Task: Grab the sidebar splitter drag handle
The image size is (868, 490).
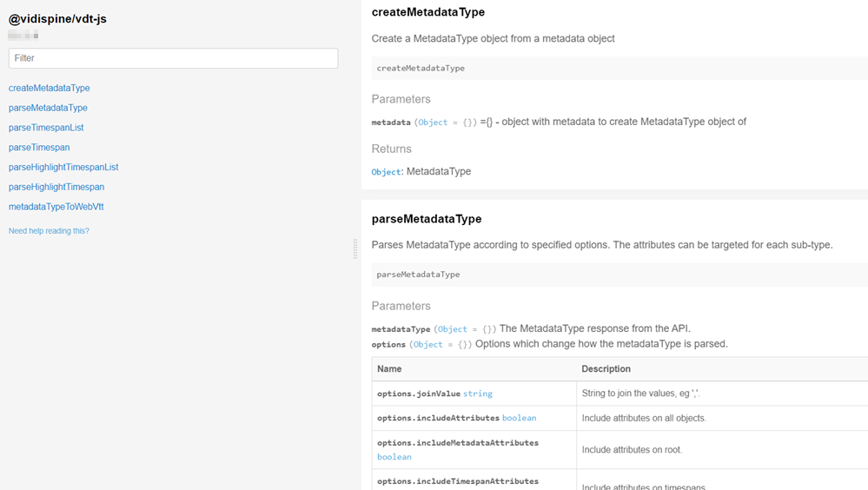Action: click(x=354, y=249)
